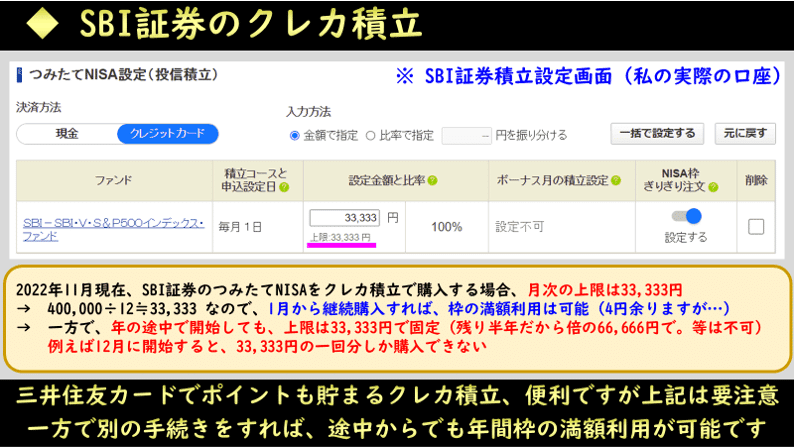This screenshot has height=447, width=794.
Task: Check the 削除 checkbox for the fund
Action: coord(756,227)
